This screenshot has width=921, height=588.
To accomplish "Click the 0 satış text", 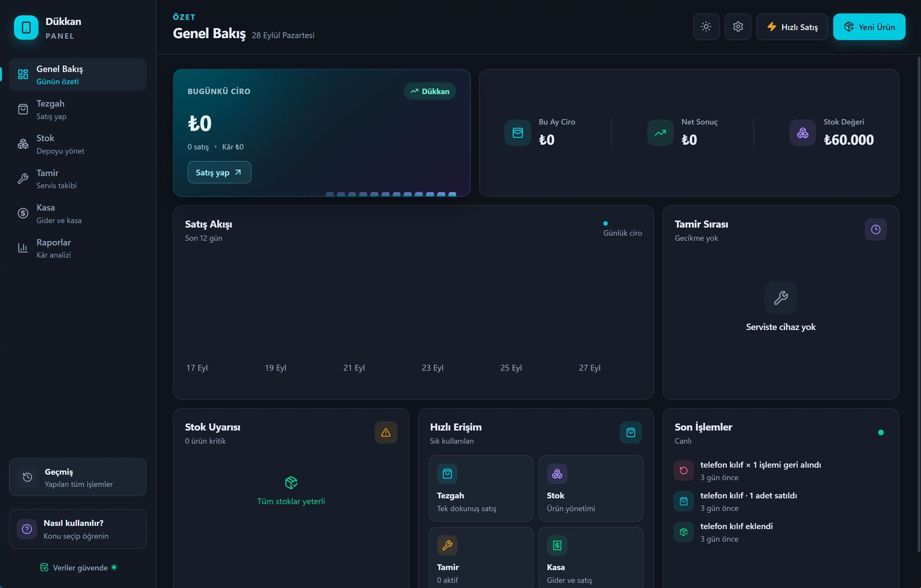I will click(x=198, y=147).
